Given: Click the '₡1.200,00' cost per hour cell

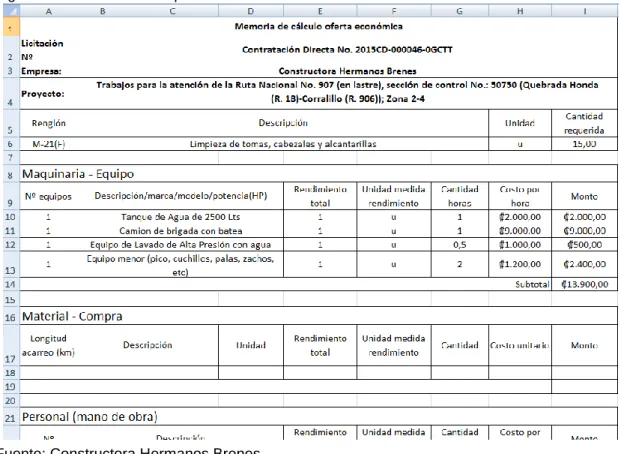Looking at the screenshot, I should pos(520,264).
